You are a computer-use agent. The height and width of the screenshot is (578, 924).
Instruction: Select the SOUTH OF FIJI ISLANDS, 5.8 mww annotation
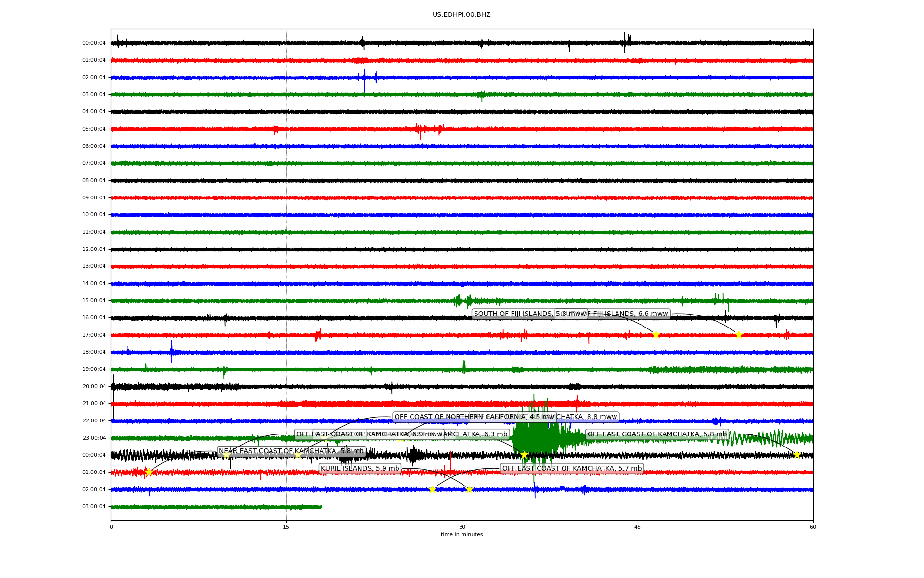(529, 314)
